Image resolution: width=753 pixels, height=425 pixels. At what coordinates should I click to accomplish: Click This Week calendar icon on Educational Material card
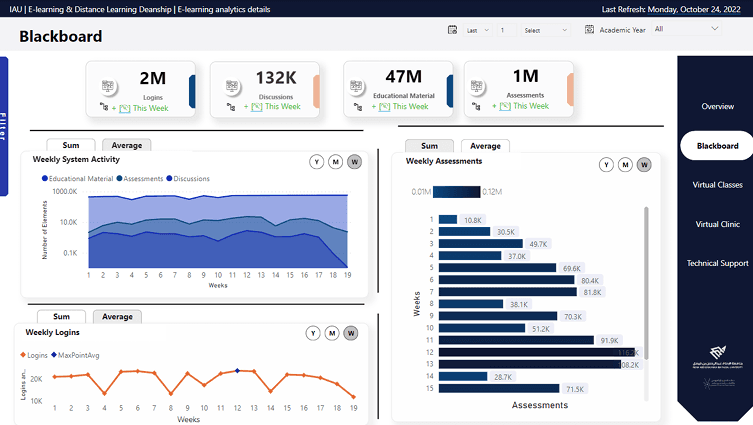(384, 107)
